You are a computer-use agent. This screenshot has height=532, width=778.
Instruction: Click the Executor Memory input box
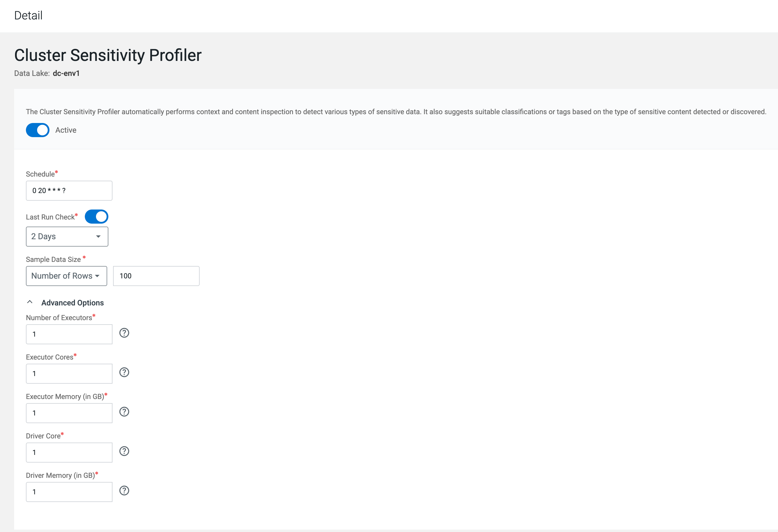tap(69, 413)
